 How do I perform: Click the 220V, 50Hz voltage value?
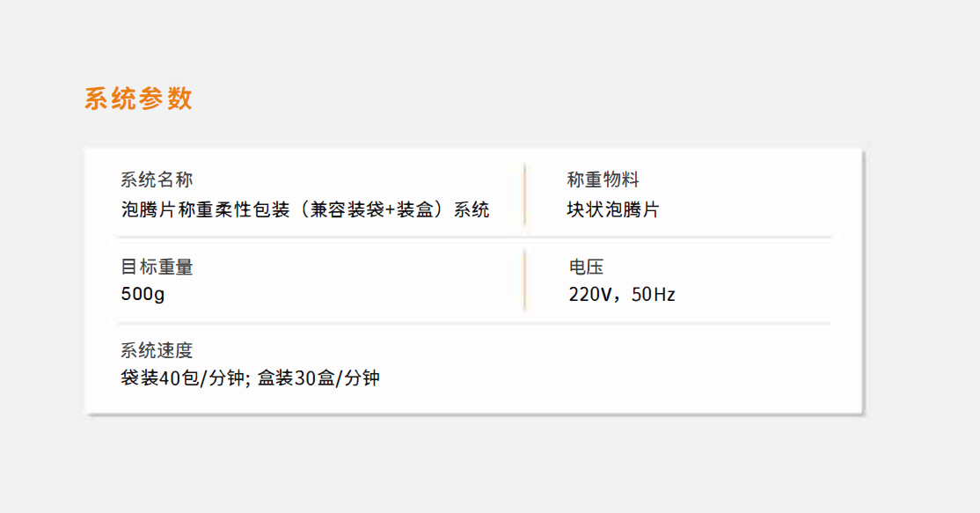pyautogui.click(x=622, y=294)
